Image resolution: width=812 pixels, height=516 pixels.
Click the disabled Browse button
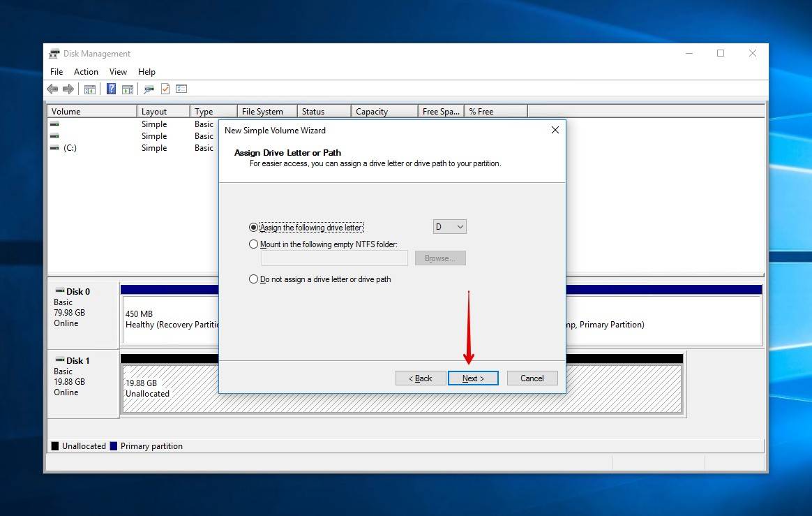(440, 258)
